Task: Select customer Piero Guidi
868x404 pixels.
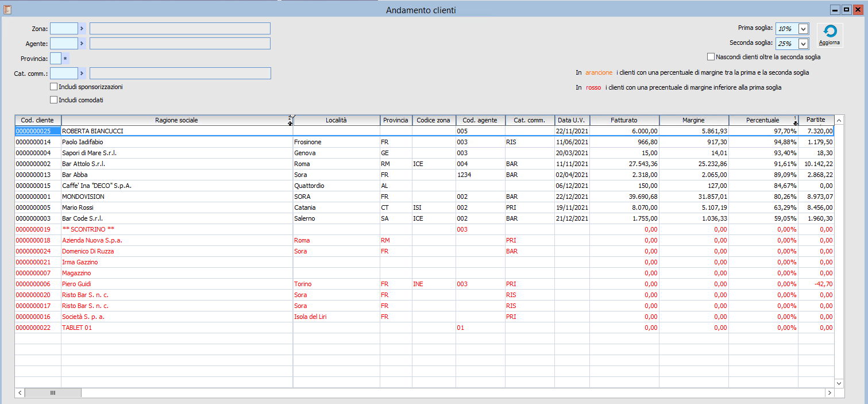Action: (76, 284)
